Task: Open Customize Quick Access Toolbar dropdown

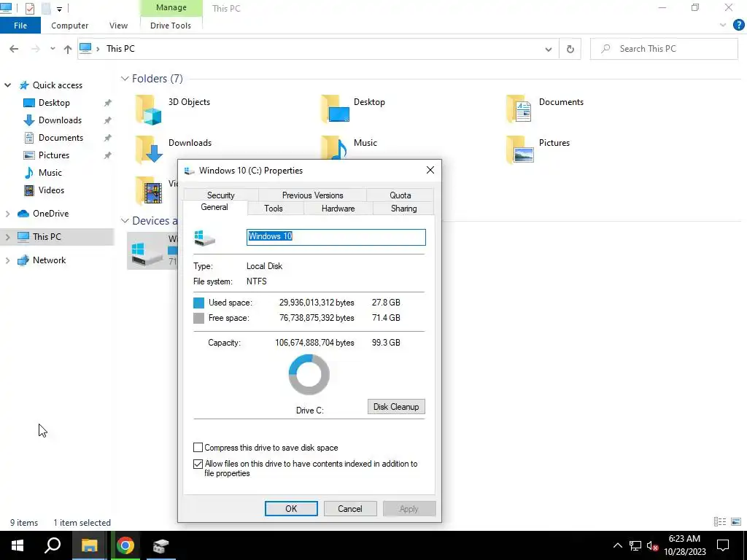Action: click(x=59, y=9)
